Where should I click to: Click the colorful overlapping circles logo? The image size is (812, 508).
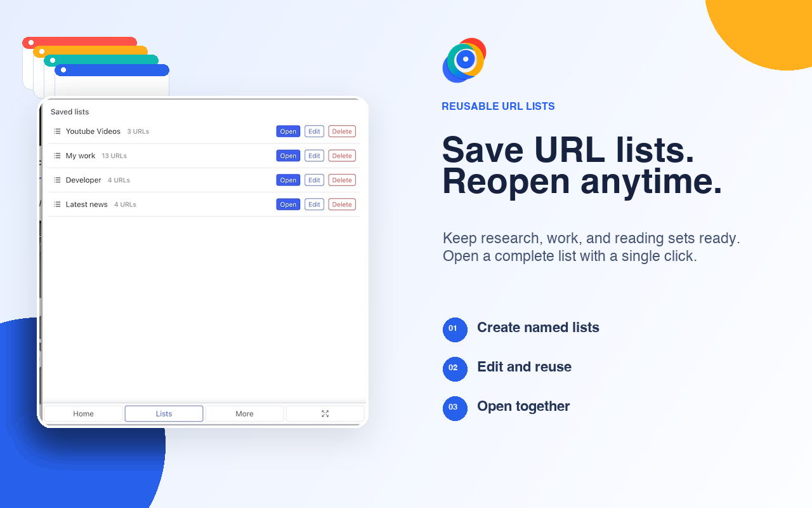[x=464, y=60]
